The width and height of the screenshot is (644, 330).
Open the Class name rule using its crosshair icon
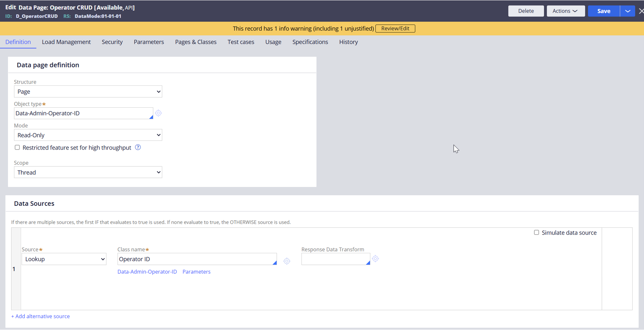(x=287, y=261)
